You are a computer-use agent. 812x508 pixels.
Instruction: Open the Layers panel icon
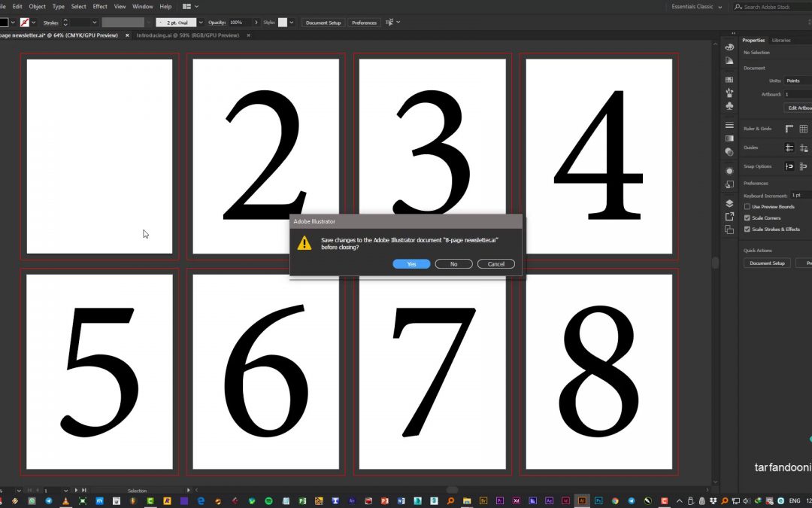pyautogui.click(x=729, y=203)
